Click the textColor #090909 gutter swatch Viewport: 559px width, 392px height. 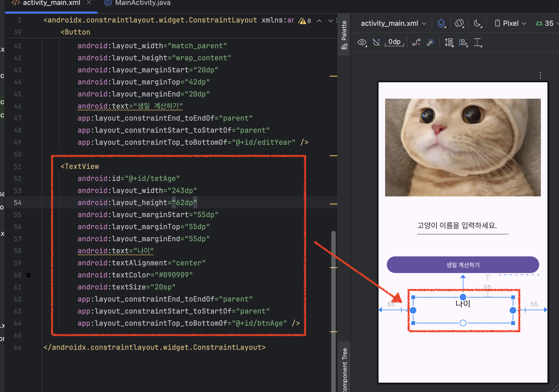[x=29, y=275]
